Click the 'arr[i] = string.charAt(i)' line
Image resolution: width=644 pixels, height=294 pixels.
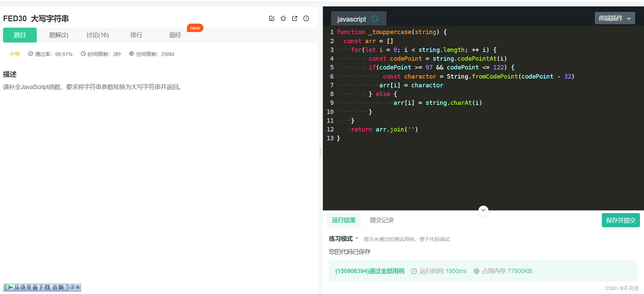pyautogui.click(x=438, y=103)
